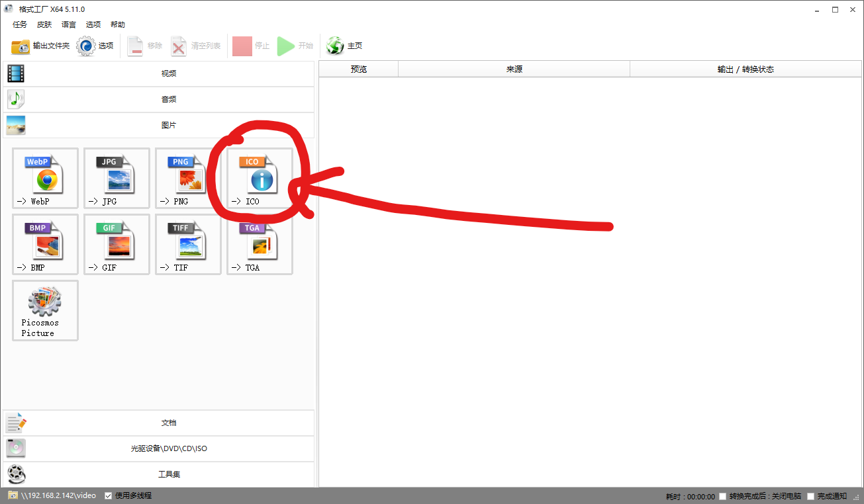
Task: Launch the Picosmos Picture tool
Action: (45, 310)
